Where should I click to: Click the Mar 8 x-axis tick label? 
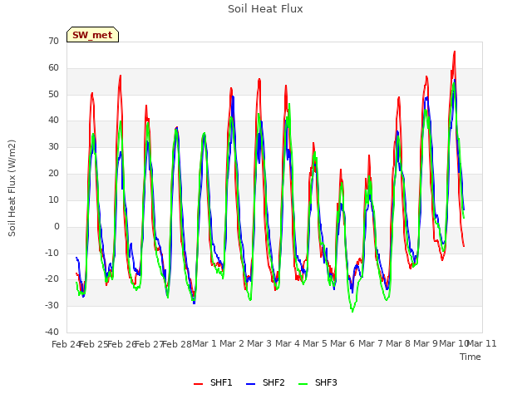[x=398, y=343]
